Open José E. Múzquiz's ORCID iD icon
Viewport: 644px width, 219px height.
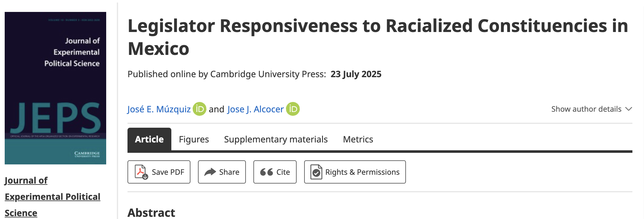pos(199,109)
